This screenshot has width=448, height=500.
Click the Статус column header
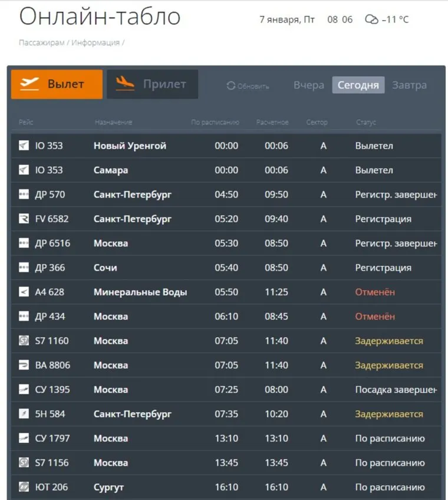365,122
